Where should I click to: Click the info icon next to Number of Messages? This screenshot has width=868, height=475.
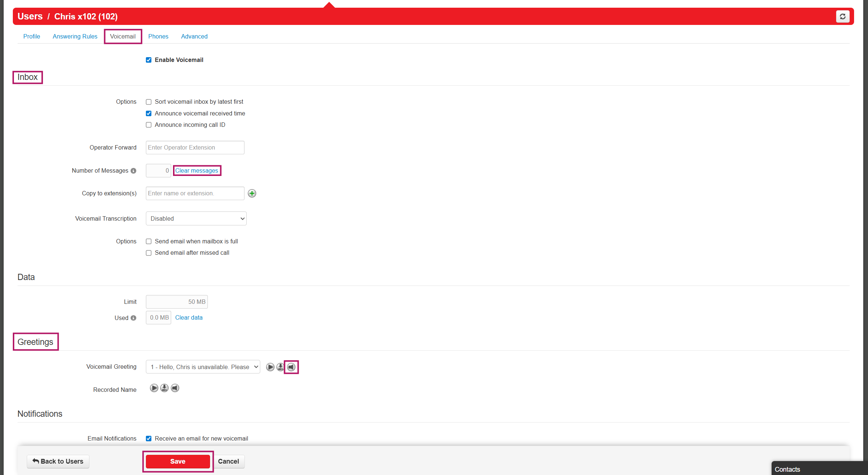133,171
